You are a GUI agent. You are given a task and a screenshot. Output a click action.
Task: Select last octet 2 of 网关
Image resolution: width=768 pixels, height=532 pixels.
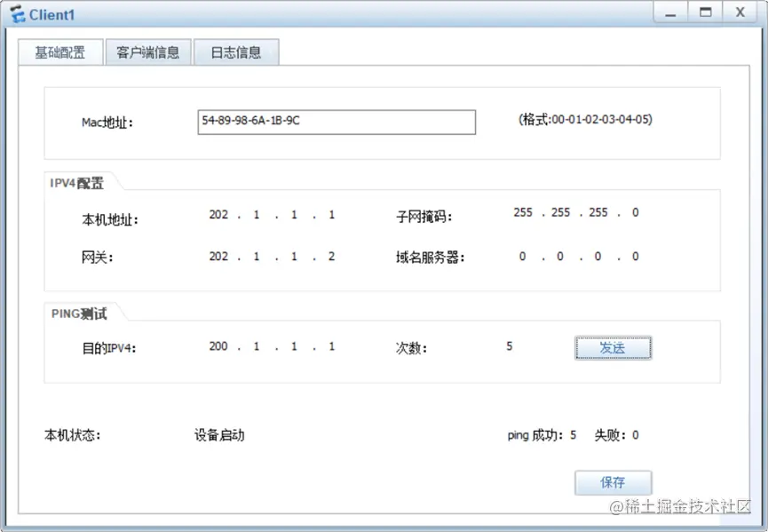pos(331,256)
